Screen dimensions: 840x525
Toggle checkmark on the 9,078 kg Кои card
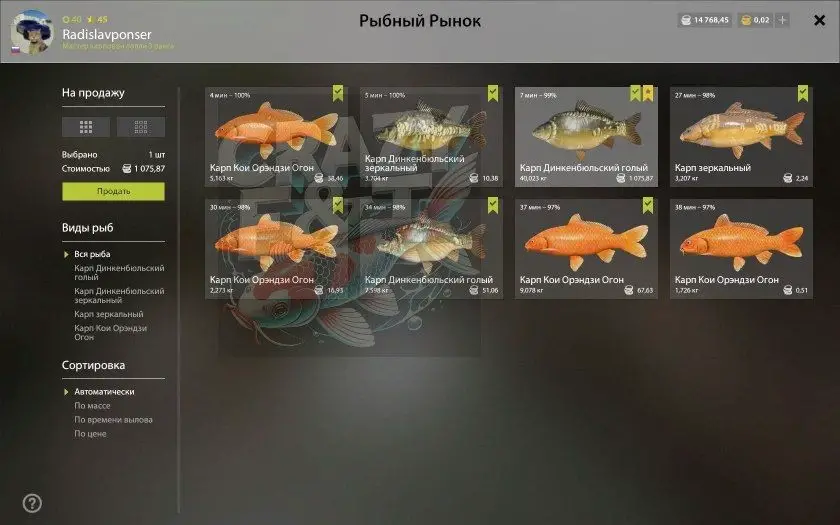[x=648, y=205]
